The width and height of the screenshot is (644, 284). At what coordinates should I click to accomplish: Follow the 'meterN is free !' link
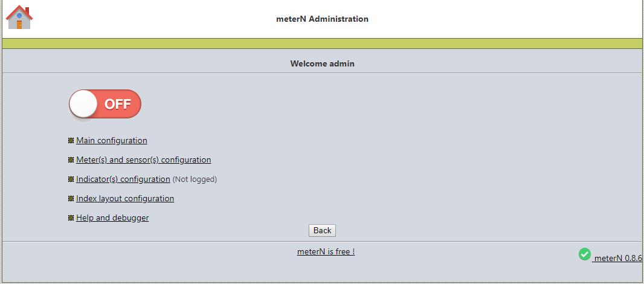pos(326,251)
